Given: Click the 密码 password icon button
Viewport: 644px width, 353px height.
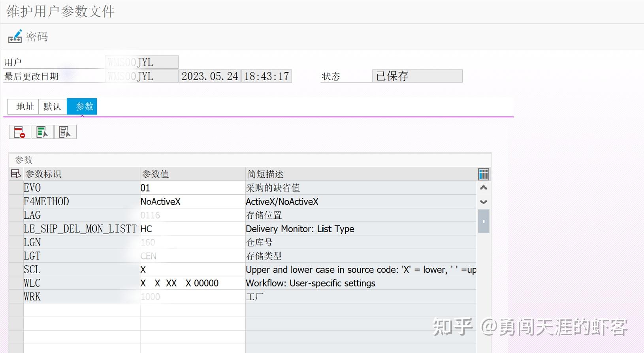Looking at the screenshot, I should pos(28,37).
